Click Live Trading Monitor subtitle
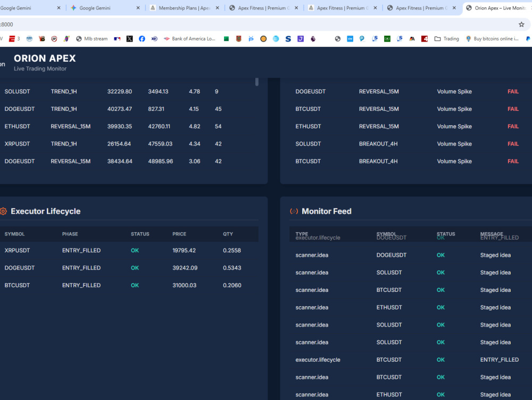Viewport: 532px width, 400px height. point(40,69)
